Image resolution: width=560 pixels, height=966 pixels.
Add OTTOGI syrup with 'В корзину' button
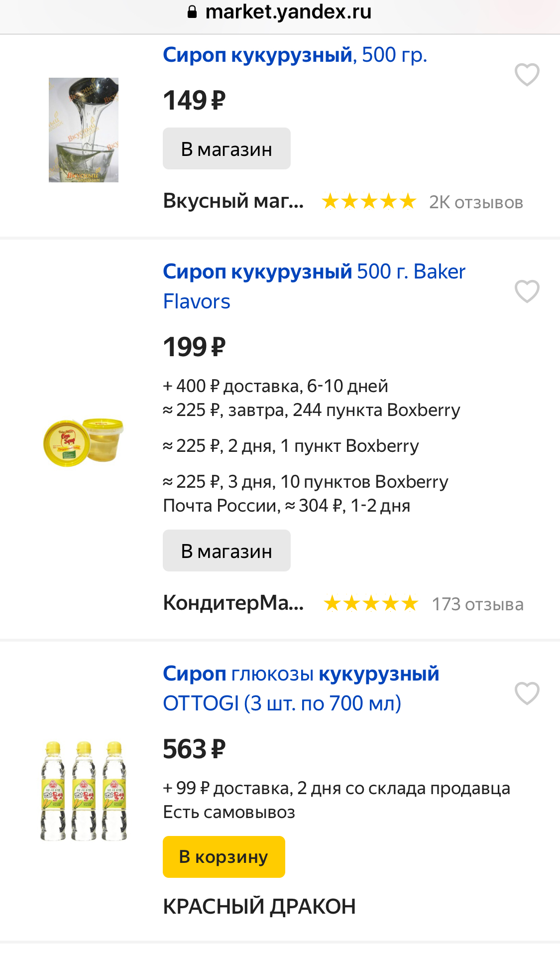coord(224,856)
